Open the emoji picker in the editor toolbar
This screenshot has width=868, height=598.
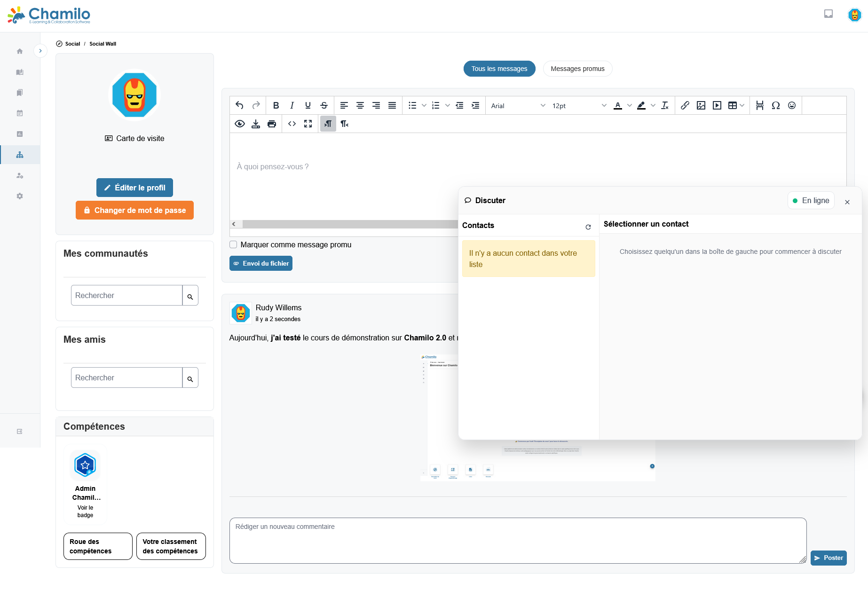coord(792,105)
